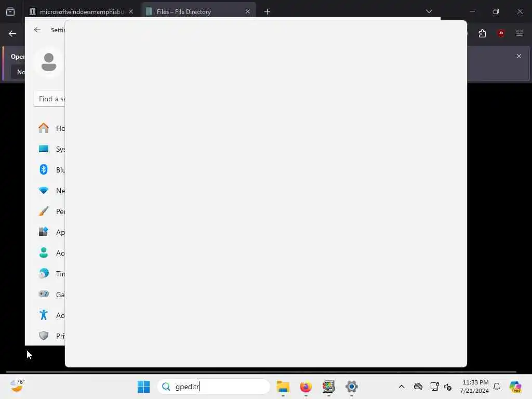Open the uBlock Origin extension icon
Viewport: 532px width, 399px height.
(x=501, y=33)
